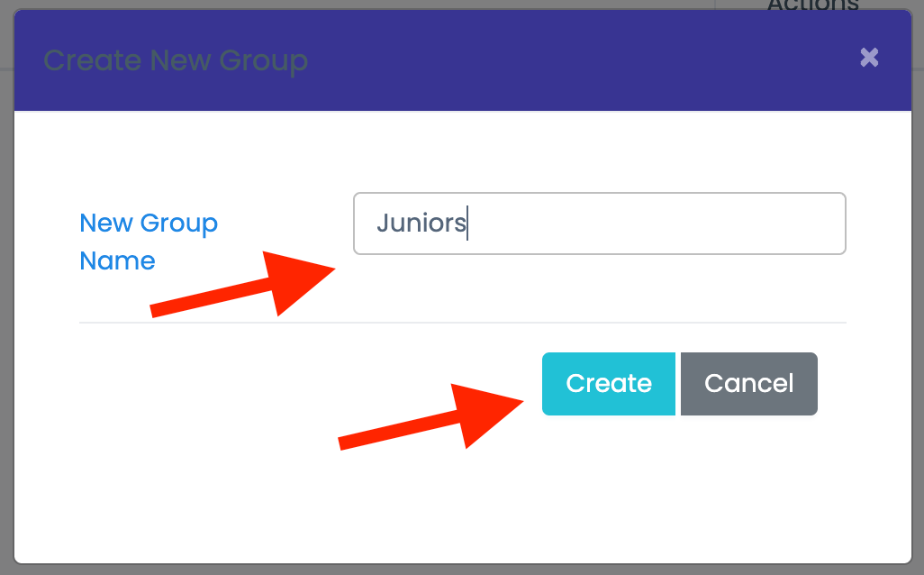Open the Actions menu behind the dialog
Screen dimensions: 924x575
[811, 7]
